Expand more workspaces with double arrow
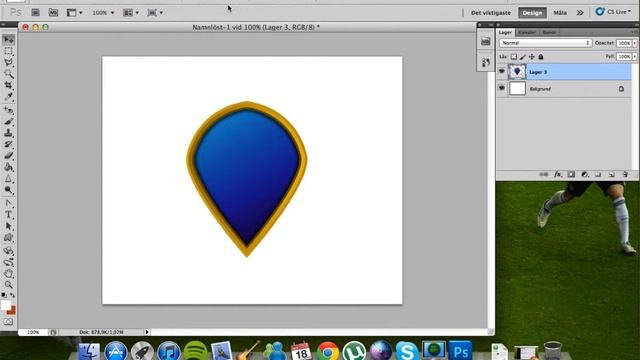This screenshot has width=640, height=360. point(580,13)
